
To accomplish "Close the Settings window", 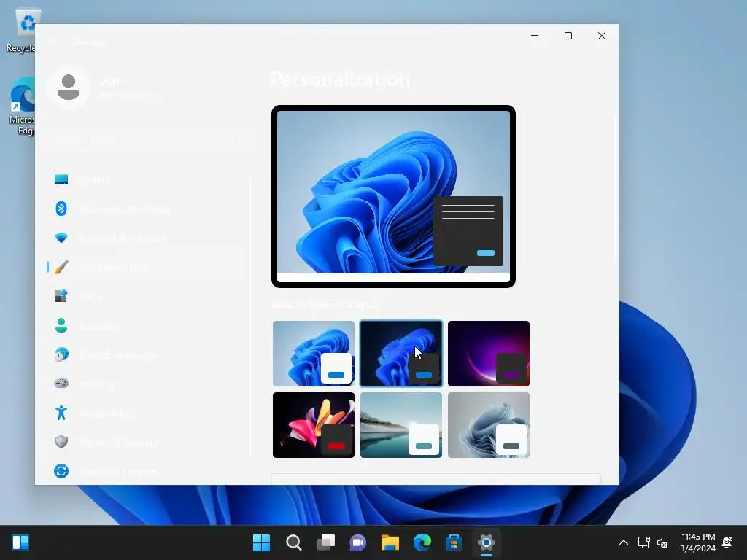I will tap(602, 36).
